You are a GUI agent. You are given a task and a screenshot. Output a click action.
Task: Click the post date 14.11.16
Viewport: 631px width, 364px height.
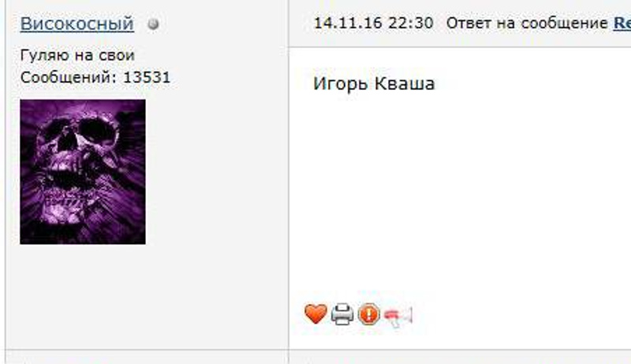tap(348, 23)
